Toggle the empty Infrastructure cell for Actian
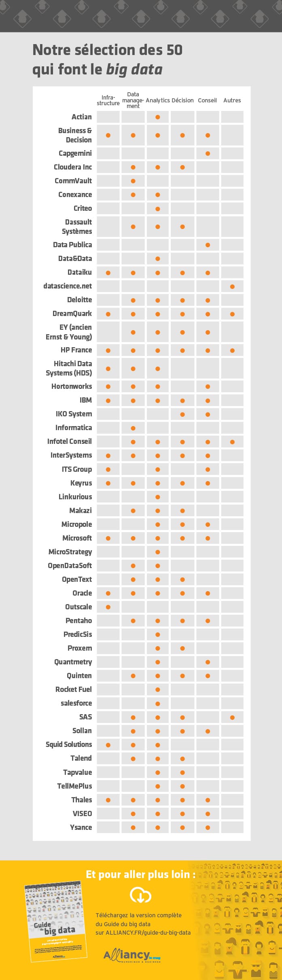 [108, 117]
